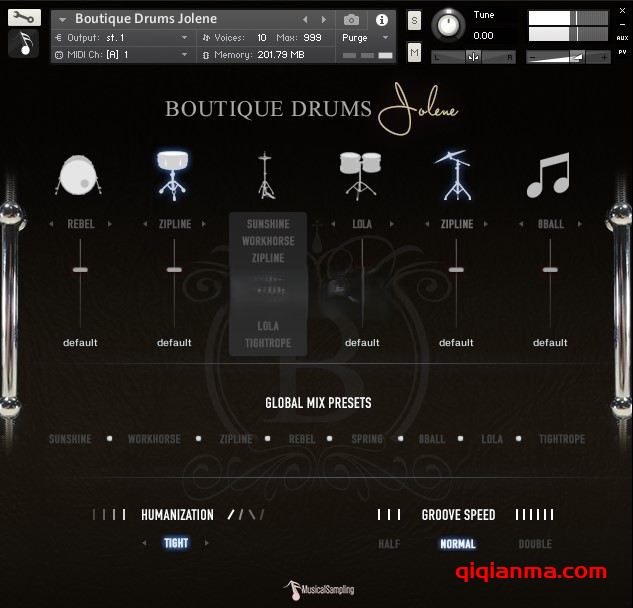
Task: Go to next instrument preset arrow
Action: click(324, 19)
